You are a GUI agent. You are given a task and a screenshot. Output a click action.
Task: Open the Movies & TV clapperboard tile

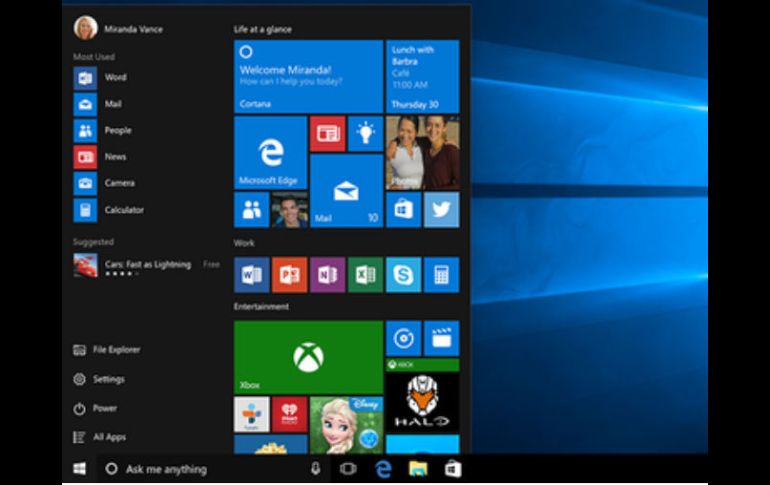tap(441, 338)
